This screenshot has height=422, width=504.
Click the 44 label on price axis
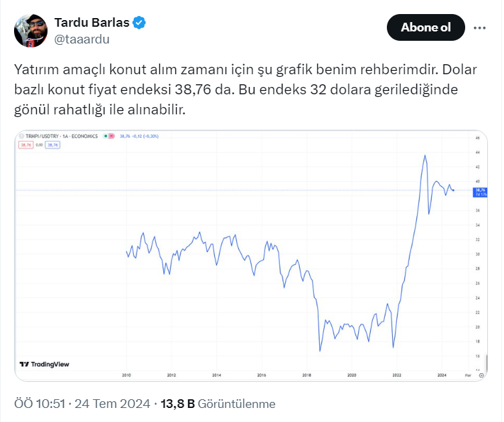[x=477, y=152]
